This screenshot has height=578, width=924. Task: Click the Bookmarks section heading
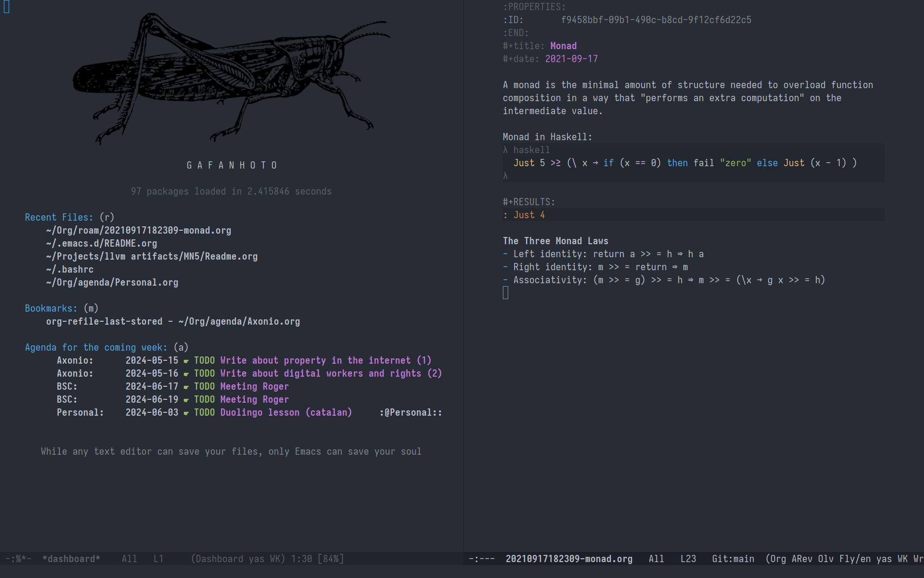tap(51, 309)
